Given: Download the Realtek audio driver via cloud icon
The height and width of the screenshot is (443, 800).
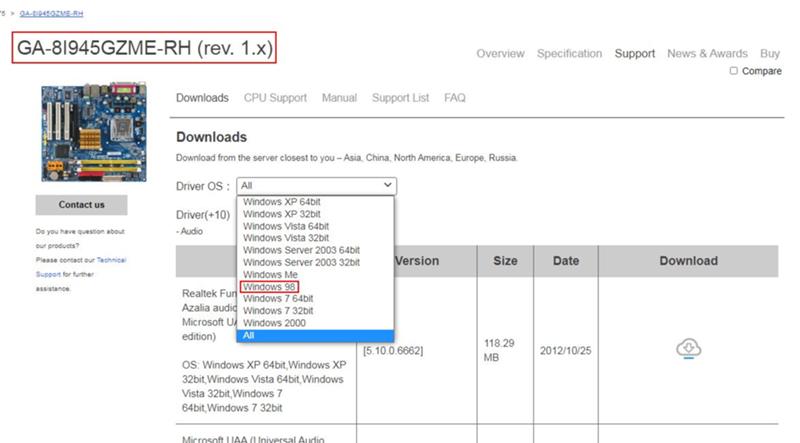Looking at the screenshot, I should [x=688, y=349].
